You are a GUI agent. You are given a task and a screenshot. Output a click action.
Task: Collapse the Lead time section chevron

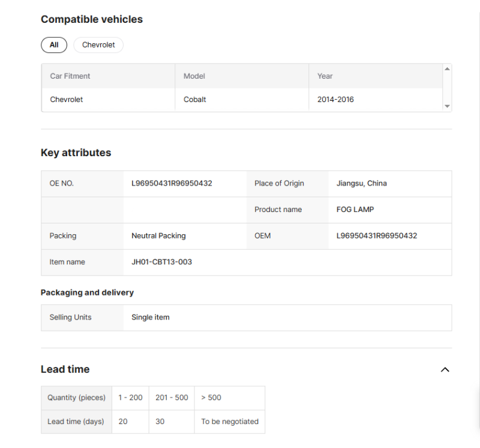coord(445,369)
